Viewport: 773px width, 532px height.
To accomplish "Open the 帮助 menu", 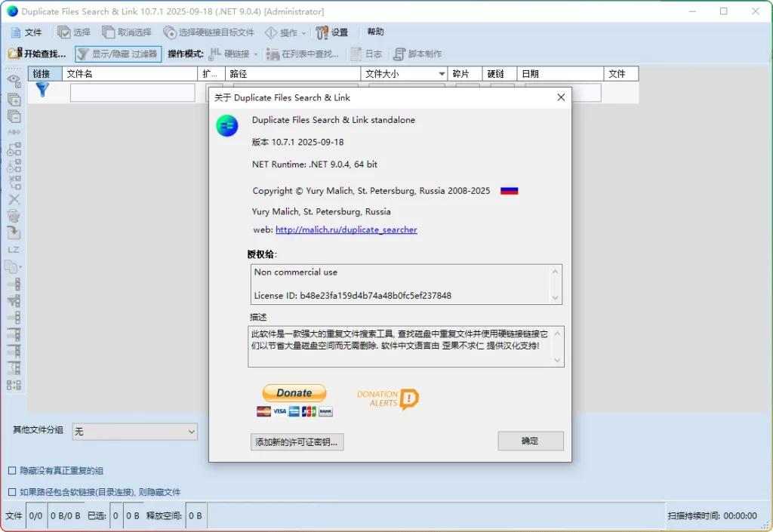I will coord(375,32).
